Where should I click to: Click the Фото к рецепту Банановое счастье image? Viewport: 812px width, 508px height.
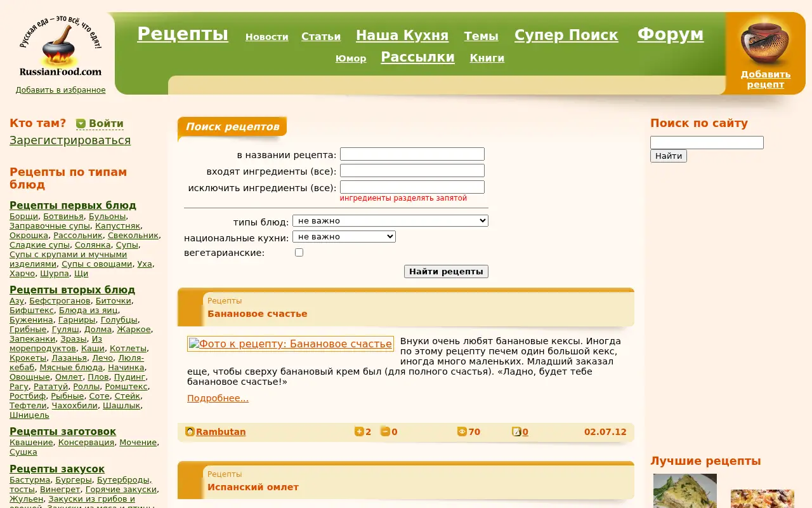(x=291, y=344)
